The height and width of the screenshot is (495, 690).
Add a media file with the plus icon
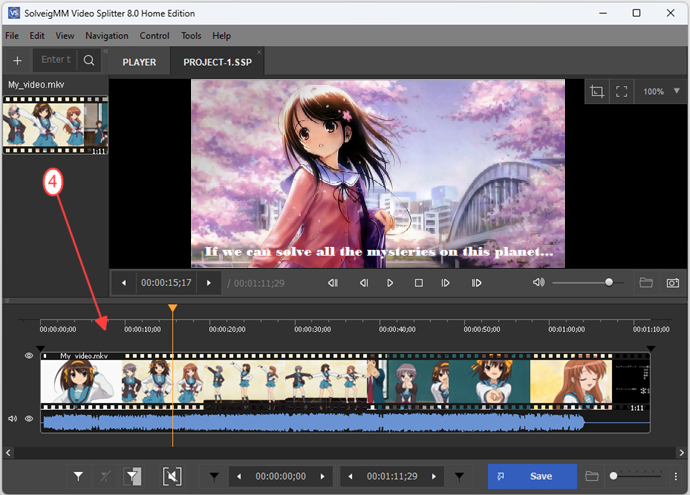17,61
